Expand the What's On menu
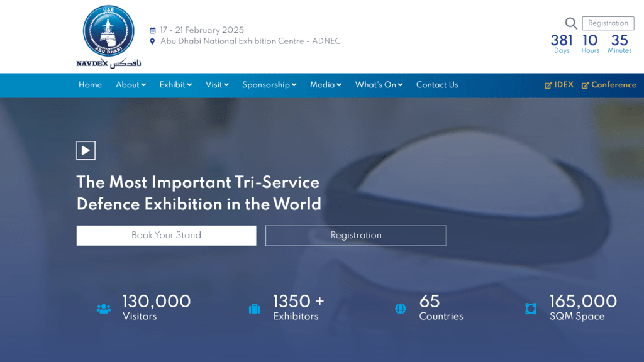 (x=379, y=85)
